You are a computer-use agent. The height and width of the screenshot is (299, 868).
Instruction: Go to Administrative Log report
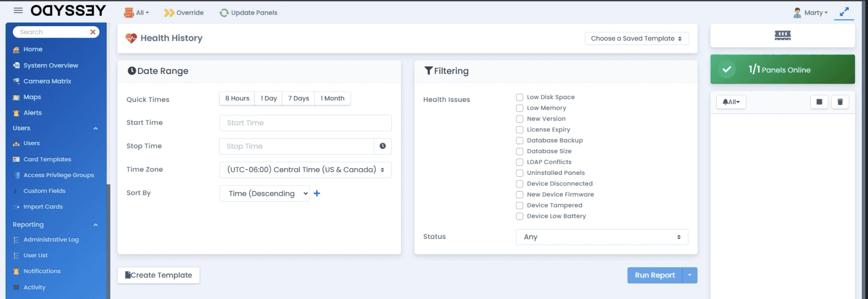(x=51, y=240)
